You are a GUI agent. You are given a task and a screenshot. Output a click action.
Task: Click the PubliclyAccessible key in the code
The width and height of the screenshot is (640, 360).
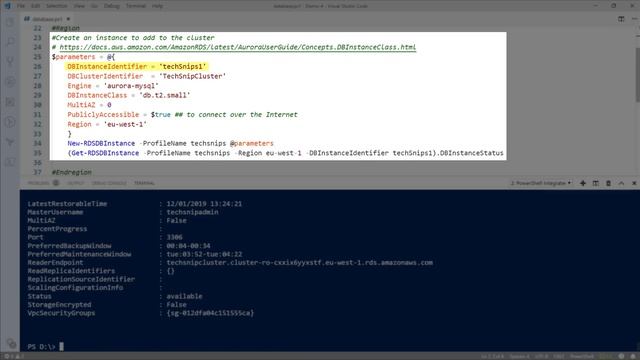pos(103,115)
